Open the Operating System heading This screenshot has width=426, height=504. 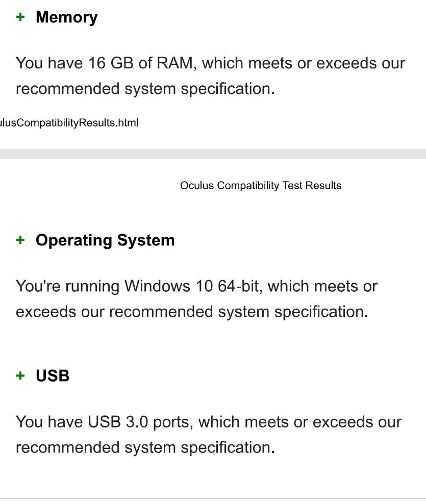[x=105, y=240]
